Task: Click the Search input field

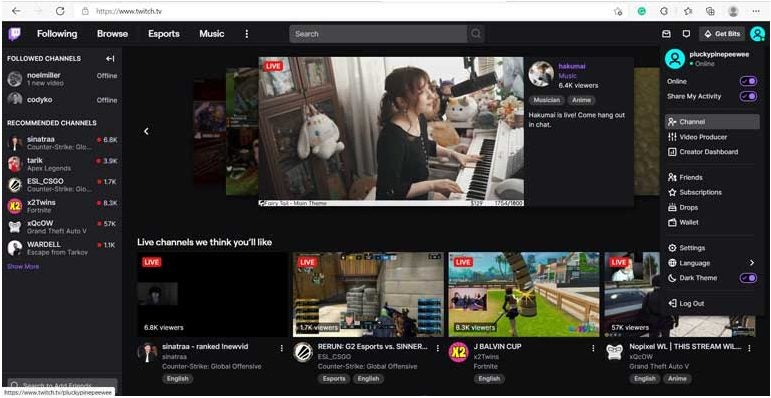Action: tap(378, 34)
